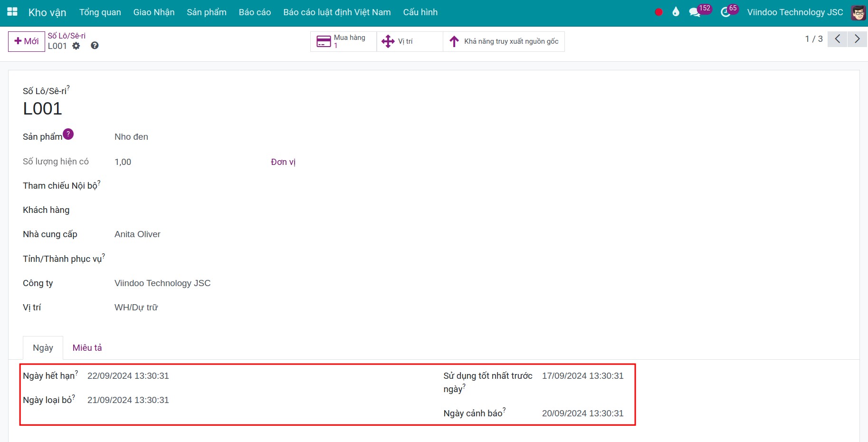Open Giao Nhận menu
Screen dimensions: 868x442
click(x=154, y=12)
